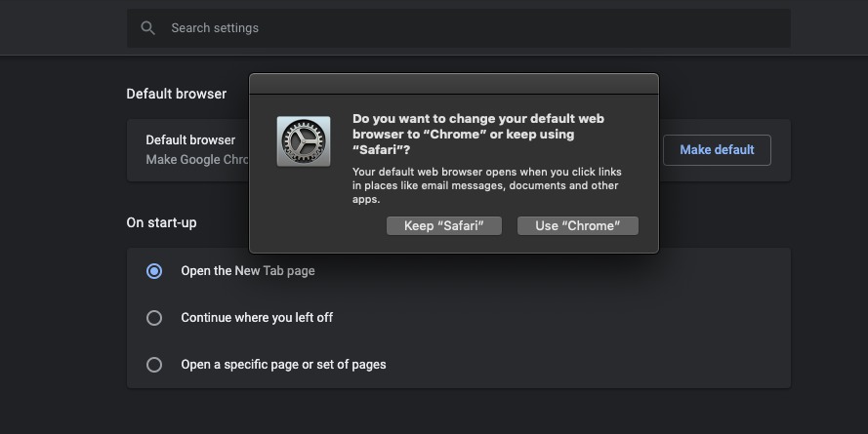Click the System Preferences gear icon in dialog
The width and height of the screenshot is (868, 434).
pos(304,141)
